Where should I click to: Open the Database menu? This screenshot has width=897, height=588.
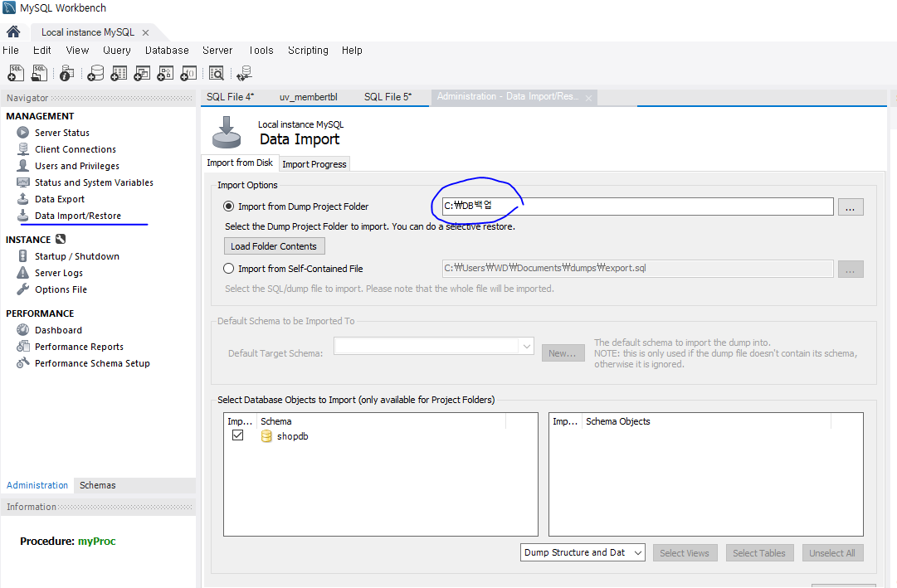[x=167, y=51]
